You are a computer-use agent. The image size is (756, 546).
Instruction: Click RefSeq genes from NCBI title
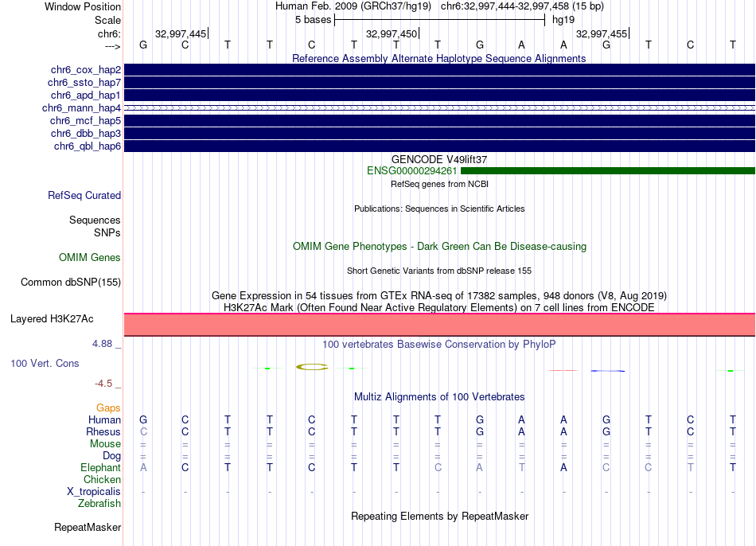[439, 184]
